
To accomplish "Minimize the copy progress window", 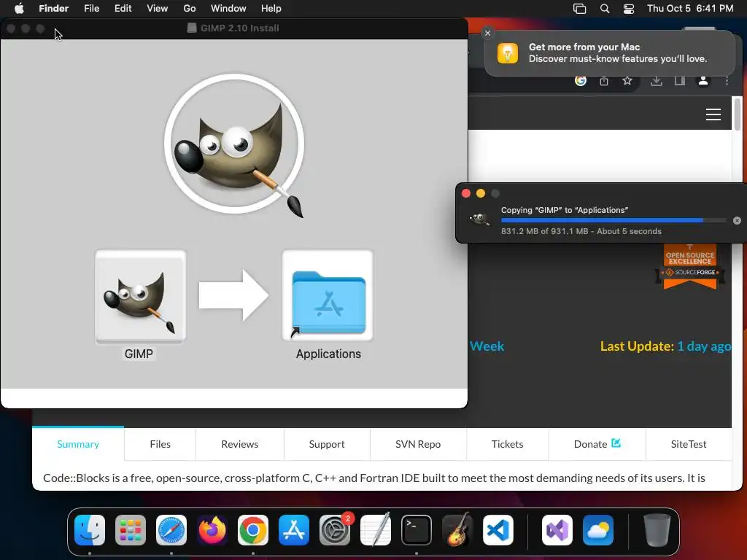I will [x=481, y=193].
